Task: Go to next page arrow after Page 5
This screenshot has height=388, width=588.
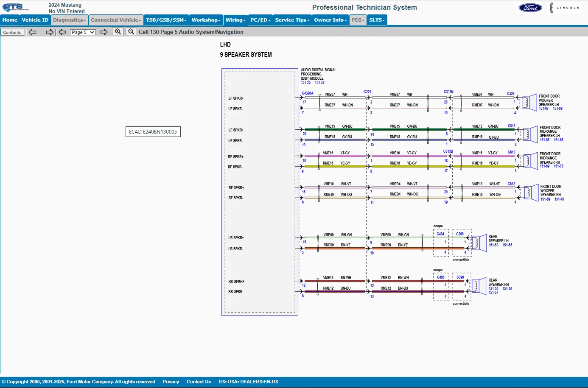Action: coord(104,32)
